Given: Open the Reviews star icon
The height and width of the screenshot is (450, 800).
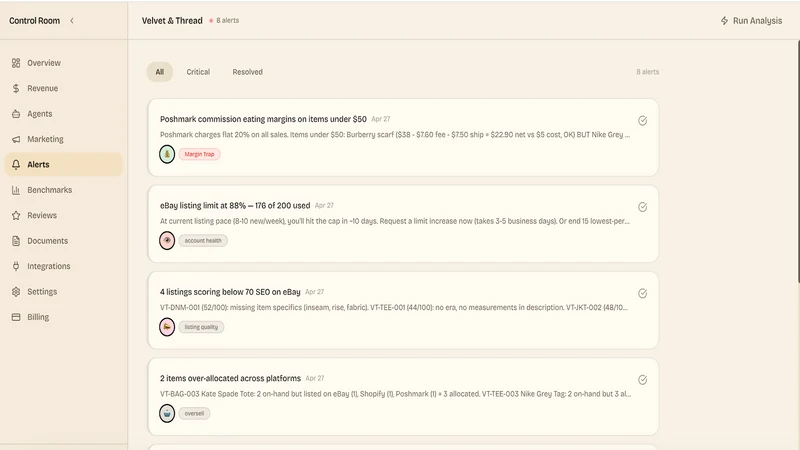Looking at the screenshot, I should click(16, 215).
